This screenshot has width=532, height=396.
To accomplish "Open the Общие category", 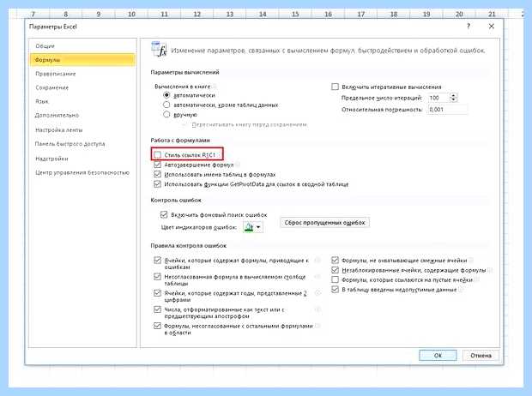I will point(45,45).
